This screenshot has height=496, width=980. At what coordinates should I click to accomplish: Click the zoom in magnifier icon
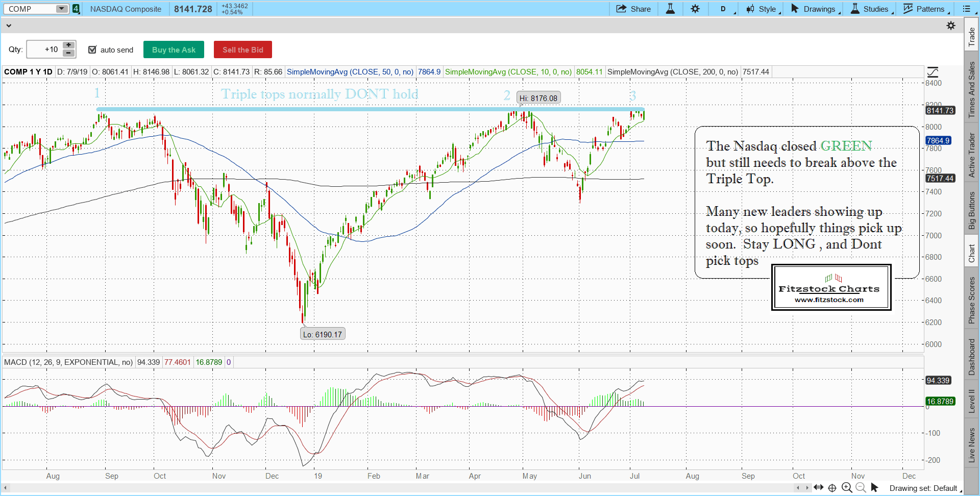coord(847,488)
